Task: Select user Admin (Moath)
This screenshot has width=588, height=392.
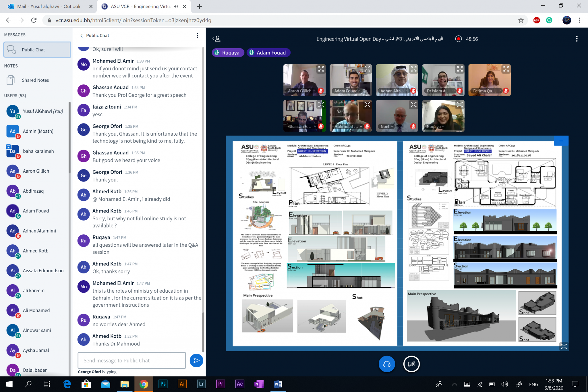Action: (36, 131)
